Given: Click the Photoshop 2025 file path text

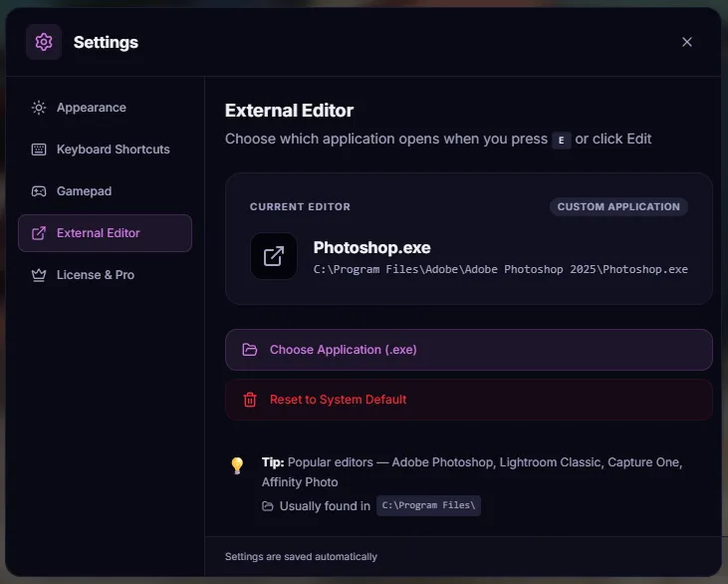Looking at the screenshot, I should point(501,269).
